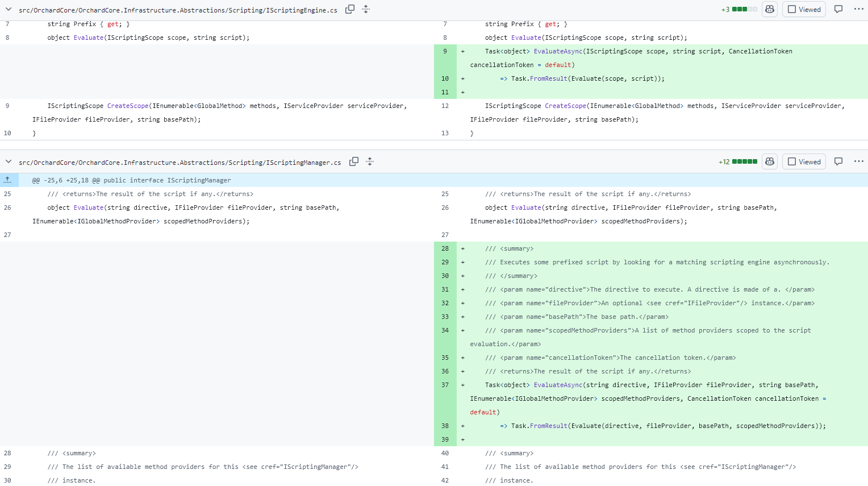
Task: Click the cancellationToken param comment on line 35
Action: click(610, 358)
